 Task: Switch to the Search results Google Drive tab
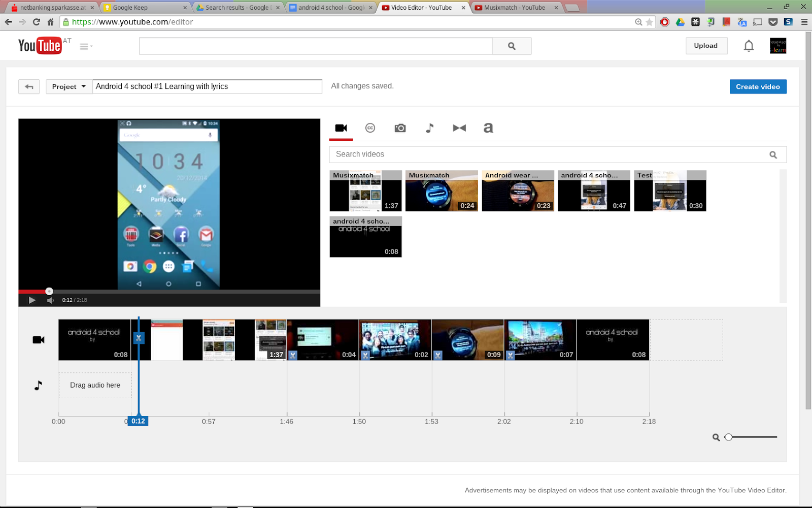(x=238, y=8)
